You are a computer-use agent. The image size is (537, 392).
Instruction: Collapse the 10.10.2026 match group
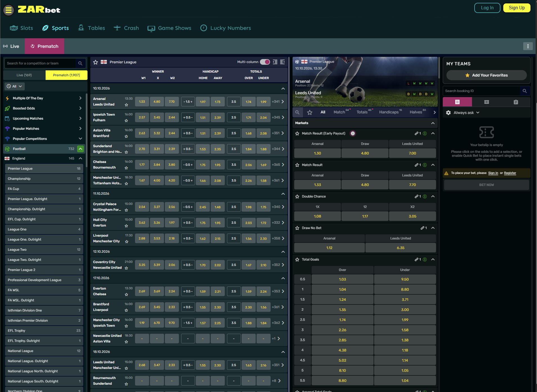pos(283,88)
